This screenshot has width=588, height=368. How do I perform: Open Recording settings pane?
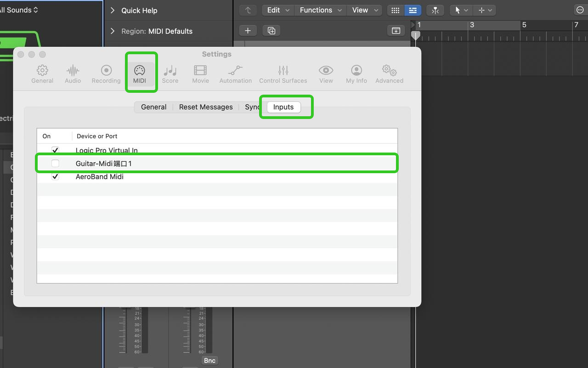pos(106,74)
